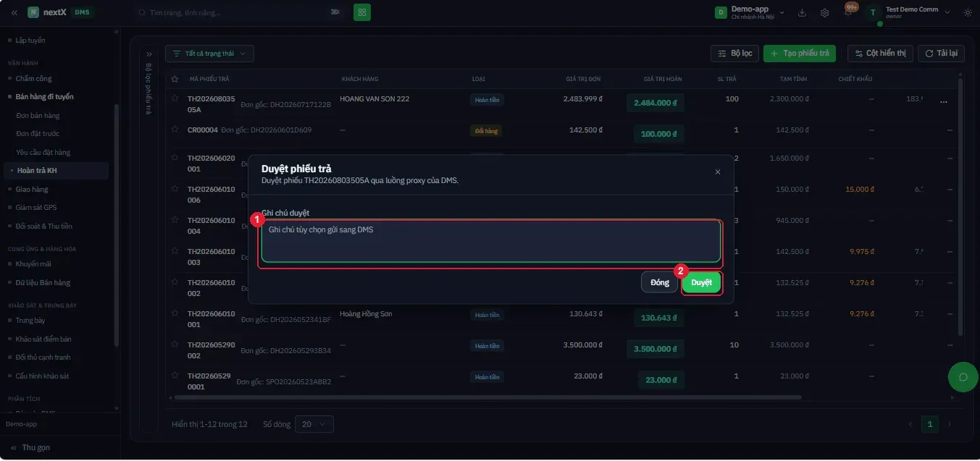This screenshot has width=980, height=461.
Task: Star the CR00004 return slip
Action: pyautogui.click(x=175, y=130)
